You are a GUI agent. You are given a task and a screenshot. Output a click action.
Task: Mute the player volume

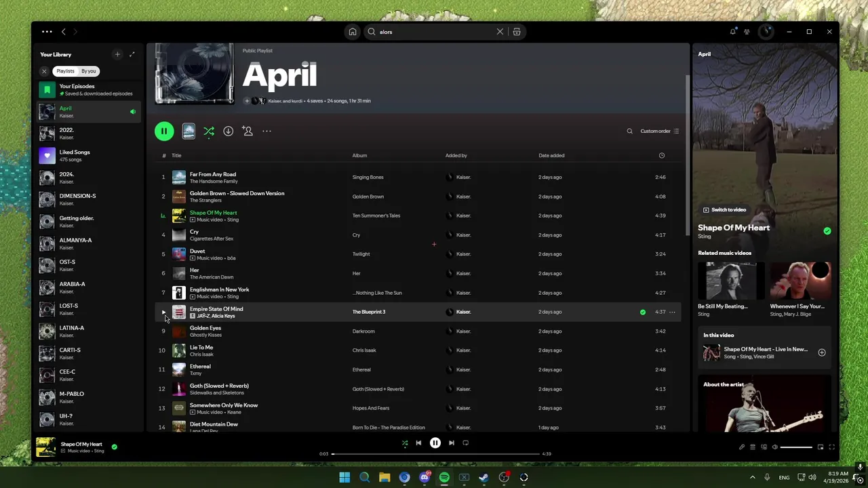(x=775, y=447)
